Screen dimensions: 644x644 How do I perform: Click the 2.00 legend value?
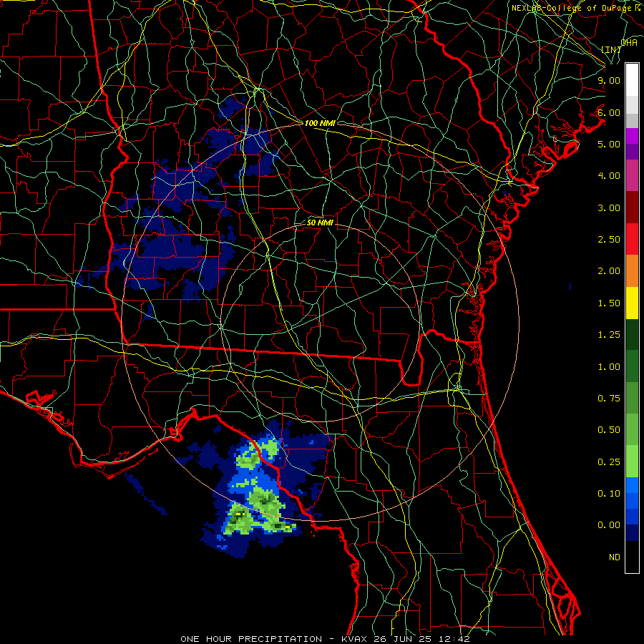[x=609, y=271]
